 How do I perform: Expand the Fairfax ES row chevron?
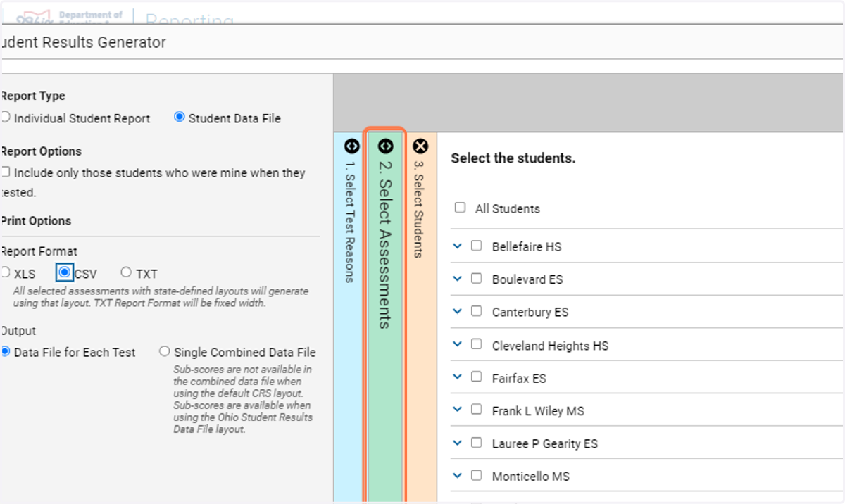point(457,377)
